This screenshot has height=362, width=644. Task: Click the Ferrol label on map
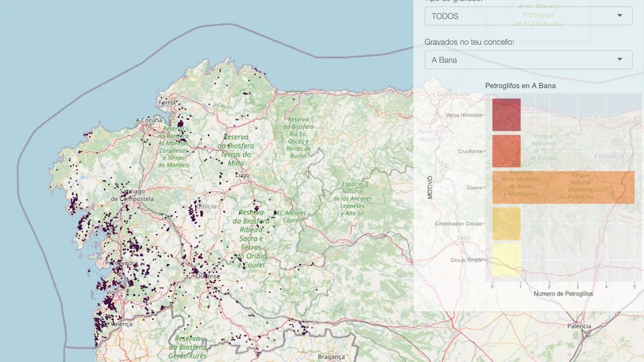pyautogui.click(x=167, y=102)
